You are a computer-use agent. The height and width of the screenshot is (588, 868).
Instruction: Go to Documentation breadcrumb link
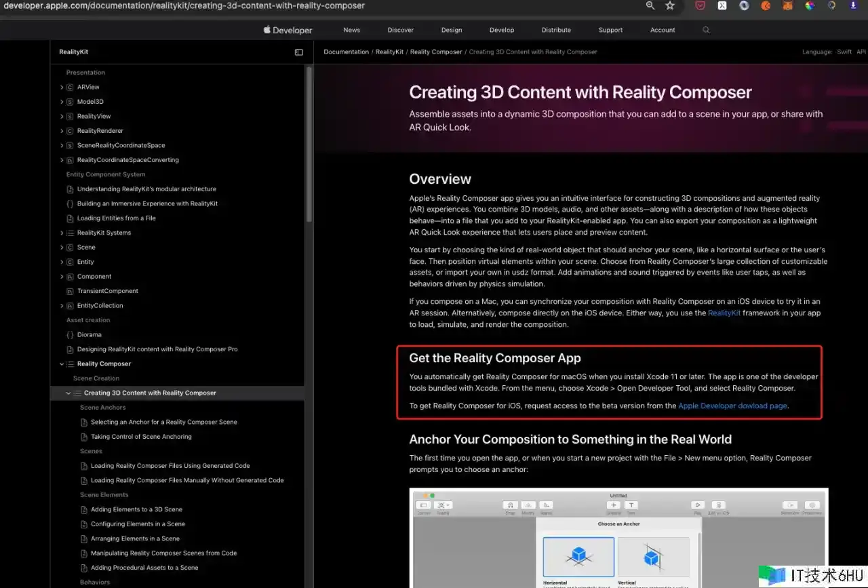[347, 52]
